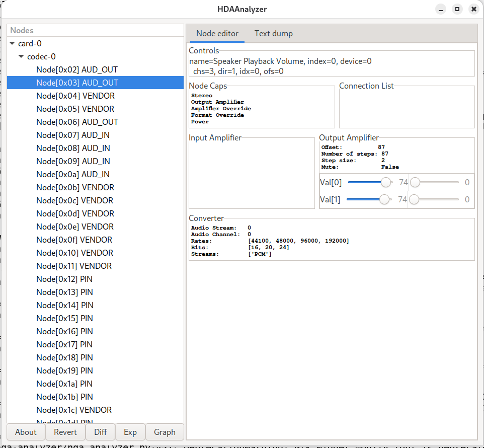This screenshot has height=448, width=484.
Task: Select Node[0x12] PIN in tree
Action: coord(64,279)
